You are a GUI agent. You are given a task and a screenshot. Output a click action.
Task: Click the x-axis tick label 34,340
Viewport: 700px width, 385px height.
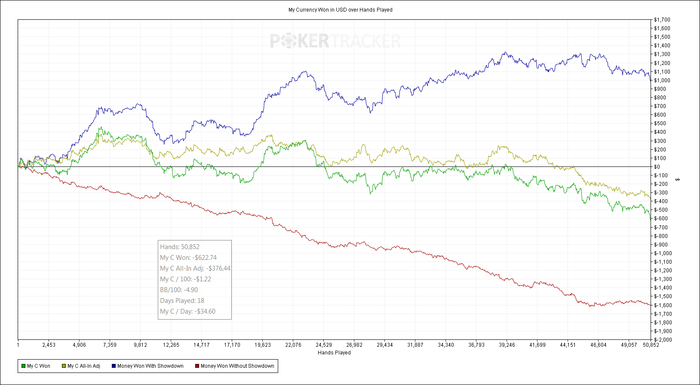446,345
